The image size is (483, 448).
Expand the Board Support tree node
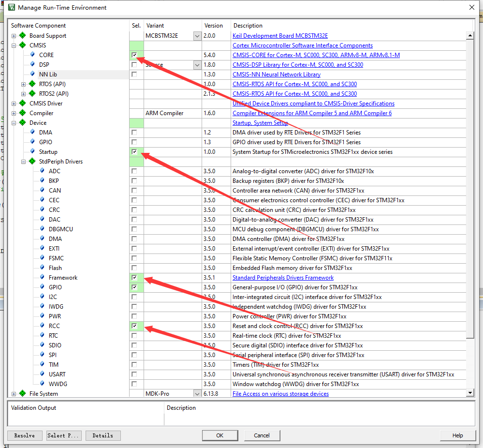pos(14,36)
